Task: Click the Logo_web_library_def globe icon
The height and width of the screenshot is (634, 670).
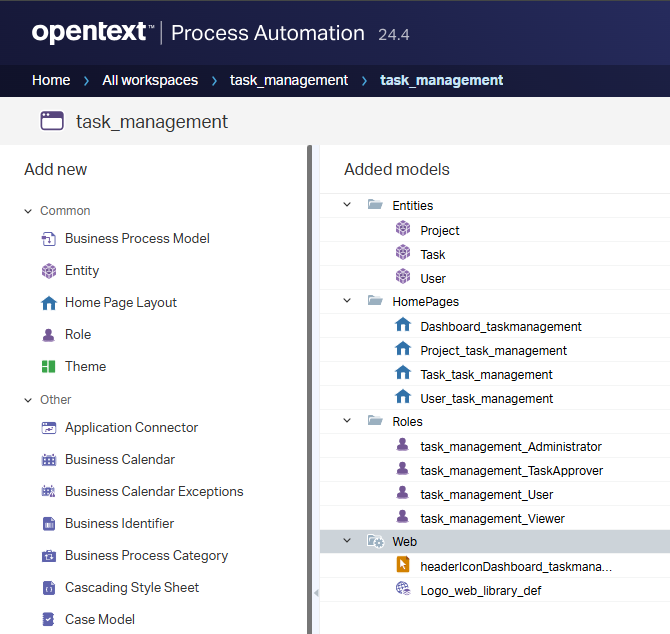Action: pos(403,590)
